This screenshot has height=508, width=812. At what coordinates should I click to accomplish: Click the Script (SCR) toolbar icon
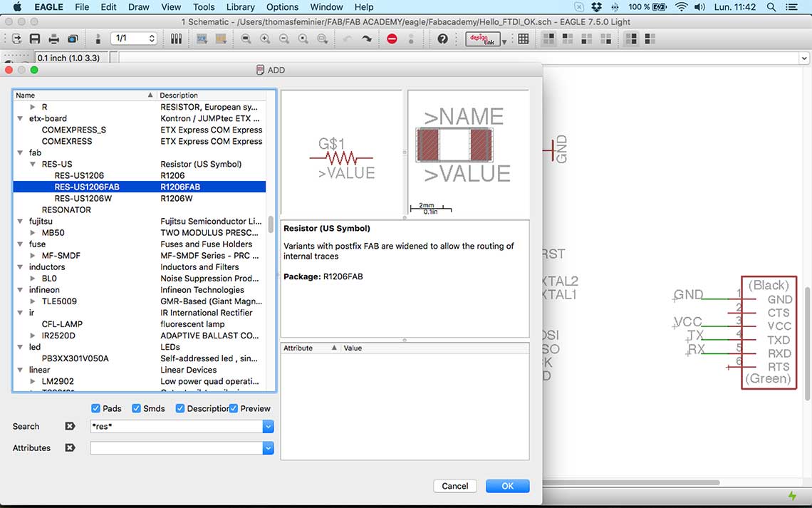click(202, 39)
